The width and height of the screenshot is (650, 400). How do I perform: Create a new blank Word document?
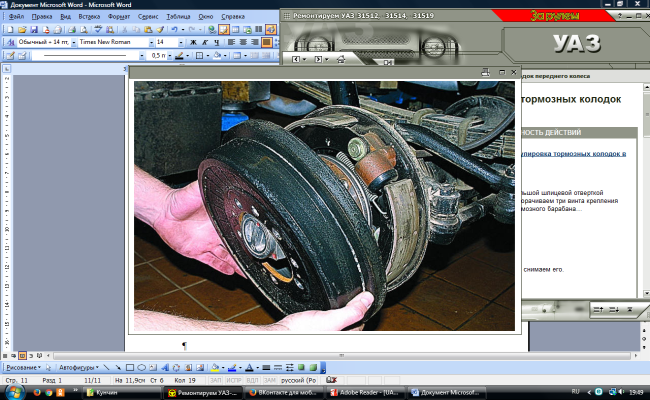pos(10,29)
